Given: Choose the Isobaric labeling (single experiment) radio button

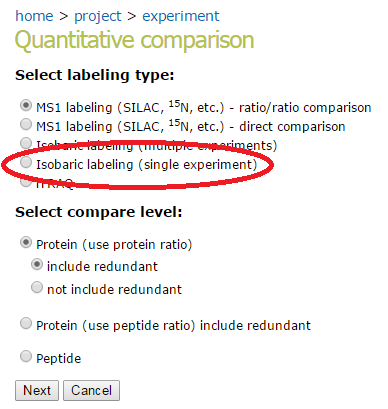Looking at the screenshot, I should [26, 162].
